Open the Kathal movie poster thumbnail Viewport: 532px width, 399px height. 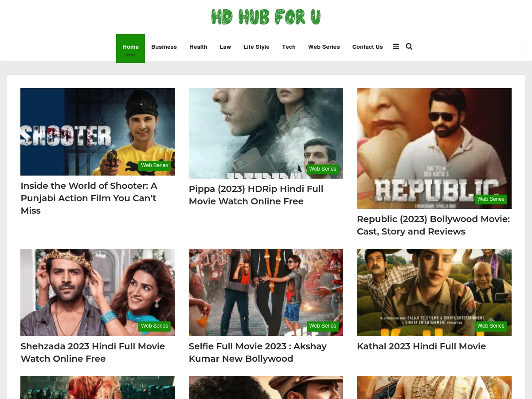[434, 292]
